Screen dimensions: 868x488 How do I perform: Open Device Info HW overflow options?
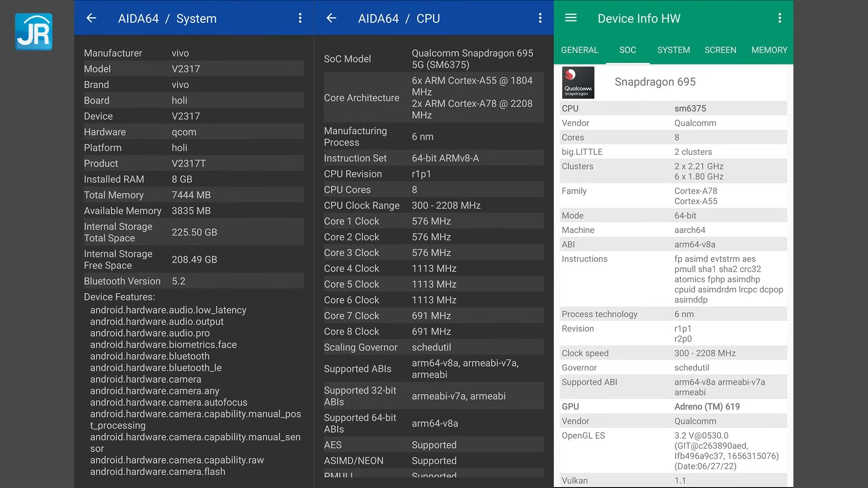coord(780,18)
